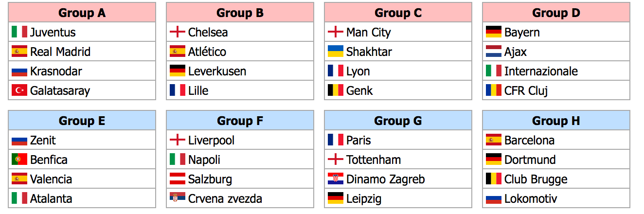Screen dimensions: 644x214
Task: Click the Portuguese flag beside Benfica
Action: (x=19, y=160)
